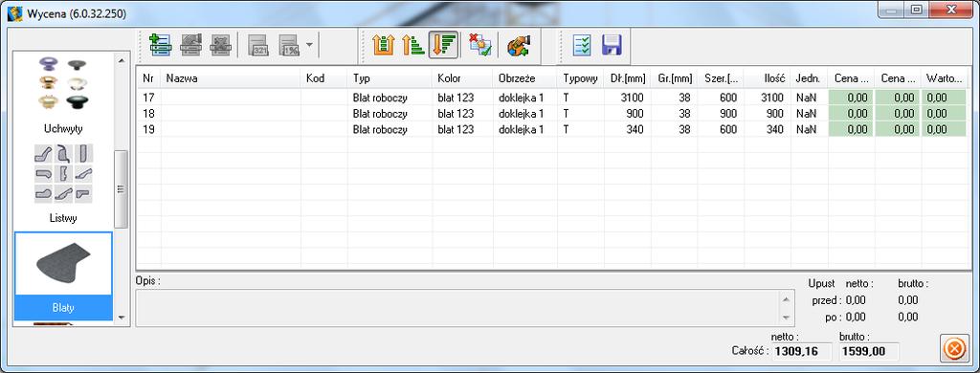
Task: Open the dropdown arrow beside the 1% icon
Action: point(309,46)
